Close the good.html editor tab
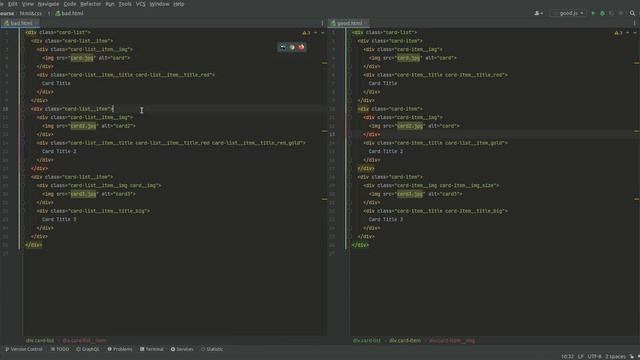640x360 pixels. 366,23
